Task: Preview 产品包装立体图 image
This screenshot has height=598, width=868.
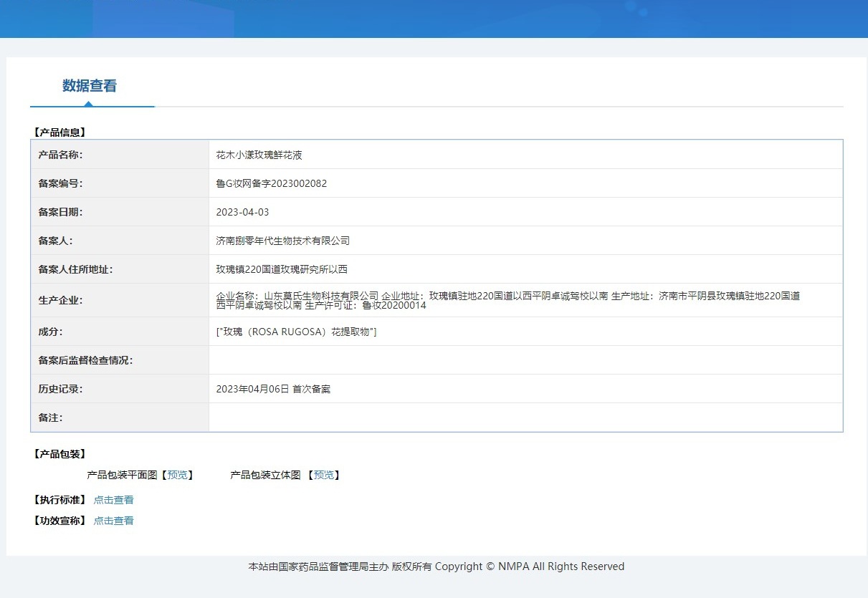Action: point(324,475)
